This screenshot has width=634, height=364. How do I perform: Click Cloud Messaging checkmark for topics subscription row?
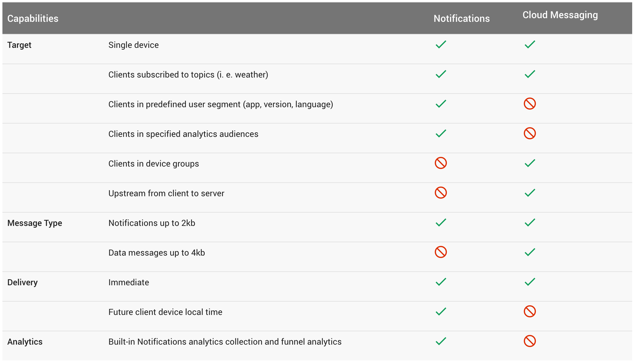click(530, 74)
